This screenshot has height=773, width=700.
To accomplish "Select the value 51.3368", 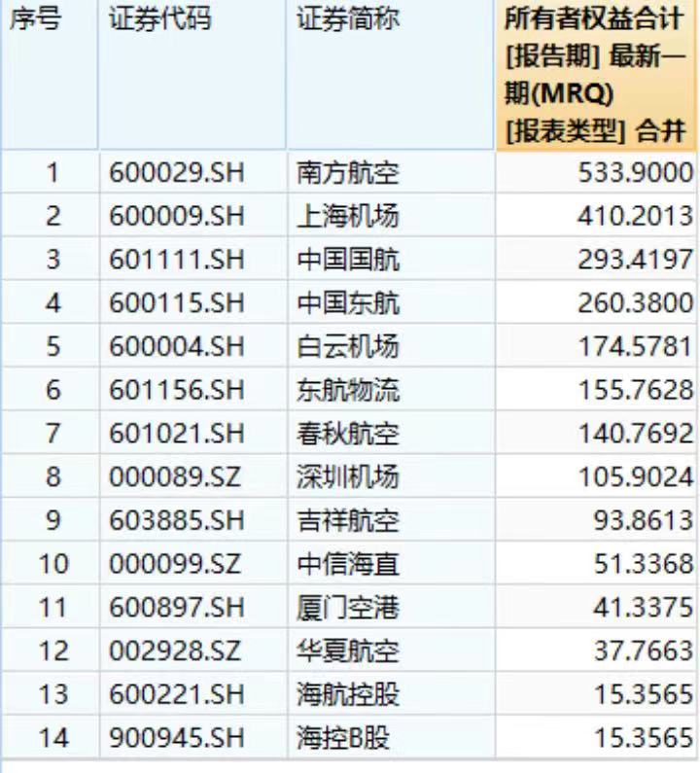I will (644, 564).
